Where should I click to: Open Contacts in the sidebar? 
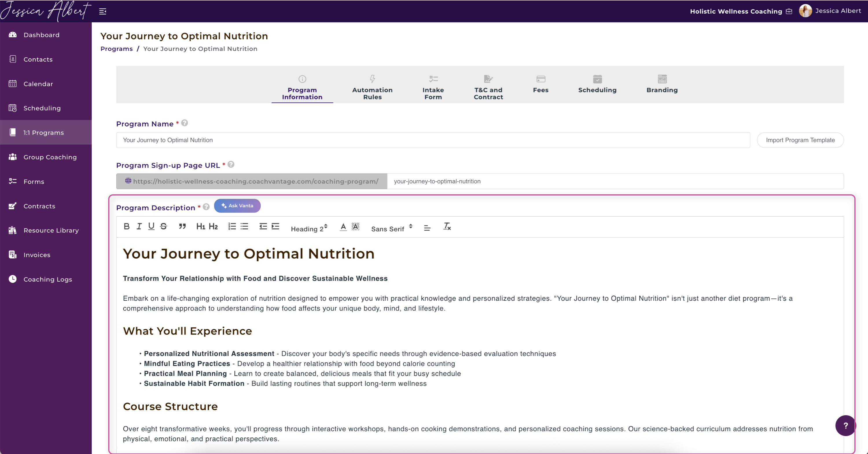pos(46,59)
